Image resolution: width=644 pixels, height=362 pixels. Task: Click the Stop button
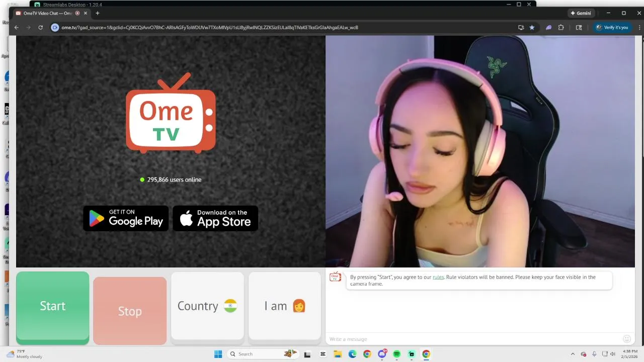(130, 311)
